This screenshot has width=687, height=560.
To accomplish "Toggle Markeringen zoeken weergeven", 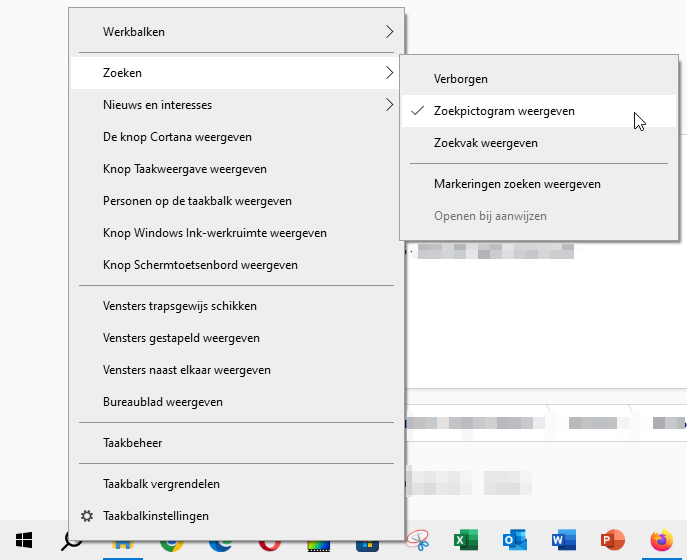I will (517, 184).
